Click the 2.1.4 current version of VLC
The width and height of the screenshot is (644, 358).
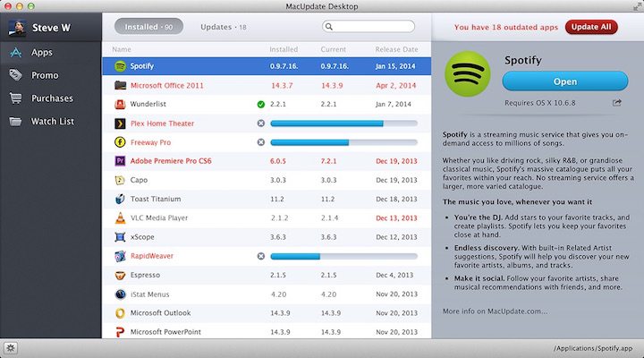329,218
